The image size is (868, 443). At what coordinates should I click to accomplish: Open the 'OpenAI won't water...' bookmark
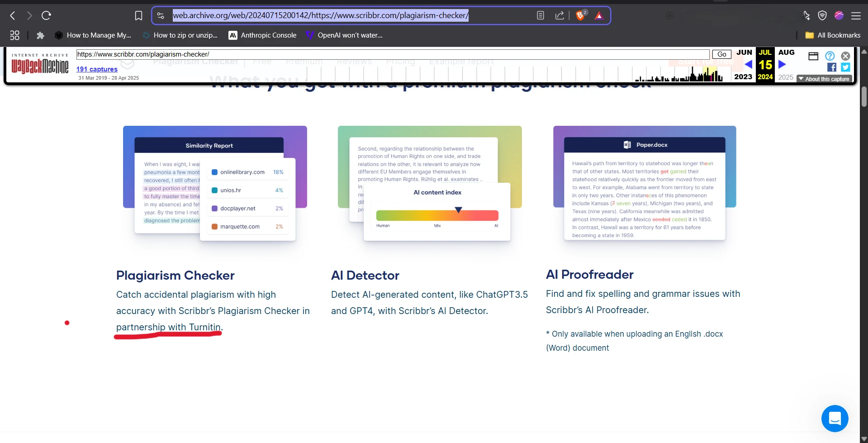pyautogui.click(x=344, y=35)
